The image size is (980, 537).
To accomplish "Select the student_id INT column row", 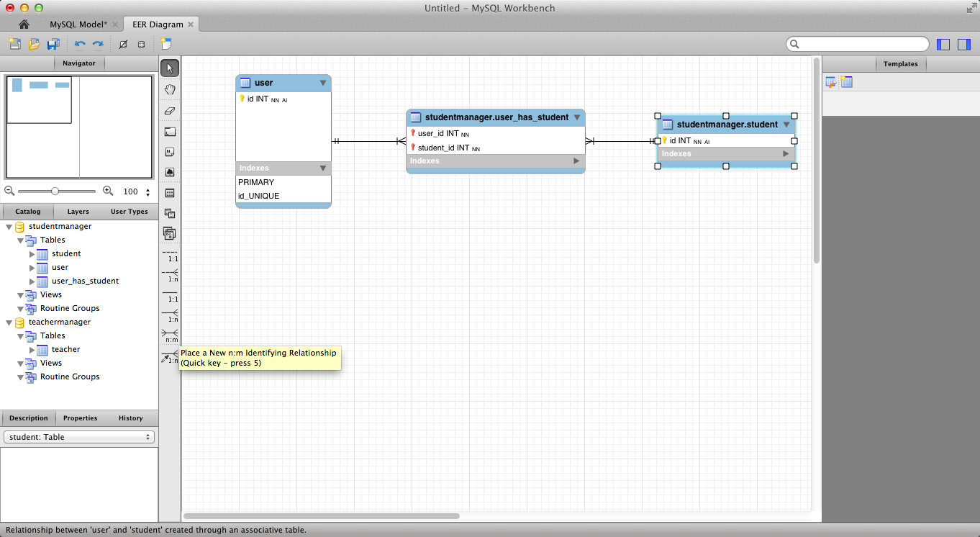I will (496, 148).
